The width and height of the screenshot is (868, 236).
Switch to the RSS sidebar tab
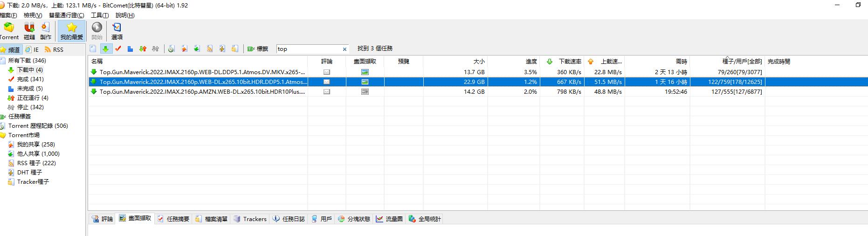54,49
